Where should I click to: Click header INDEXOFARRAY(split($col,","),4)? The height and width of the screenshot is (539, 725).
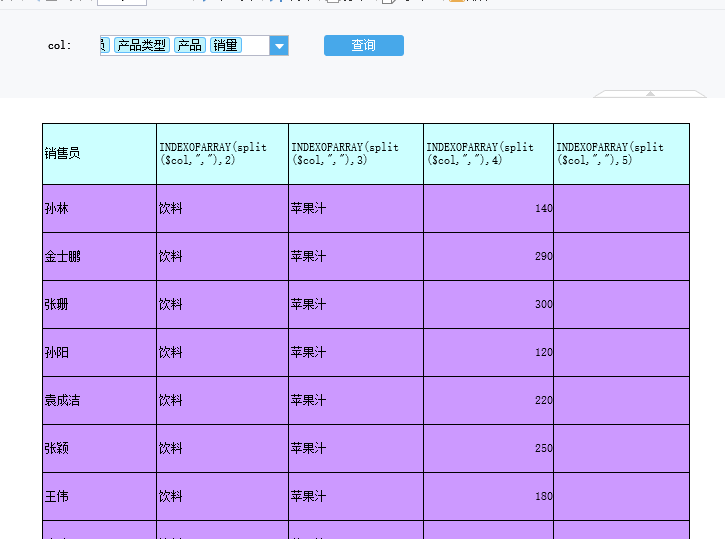[x=488, y=154]
